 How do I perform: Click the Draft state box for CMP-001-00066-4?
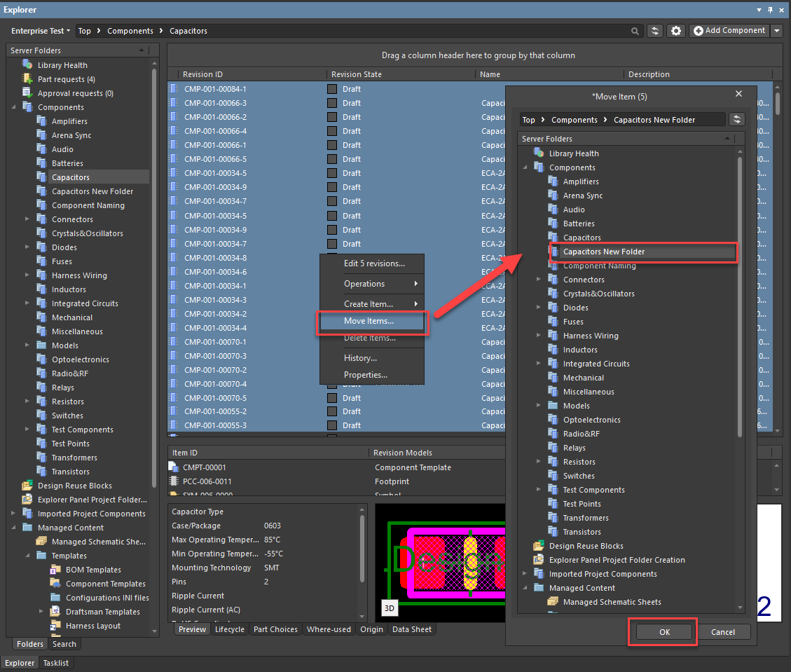(x=332, y=131)
